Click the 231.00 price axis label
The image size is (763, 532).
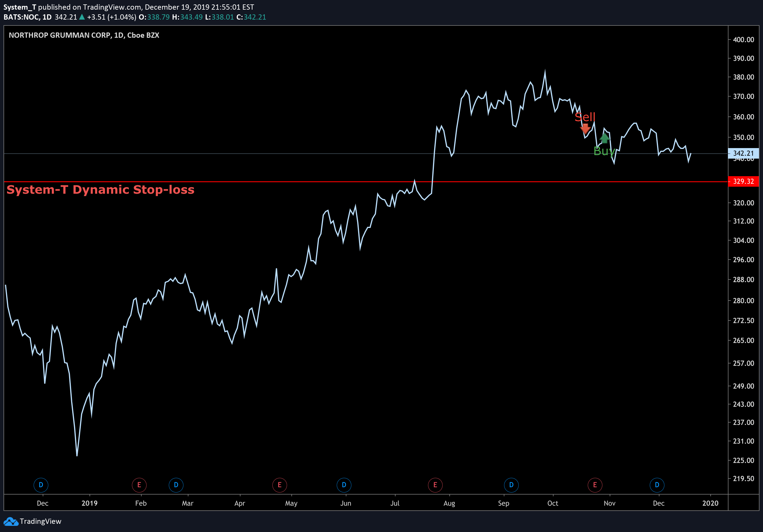point(744,441)
